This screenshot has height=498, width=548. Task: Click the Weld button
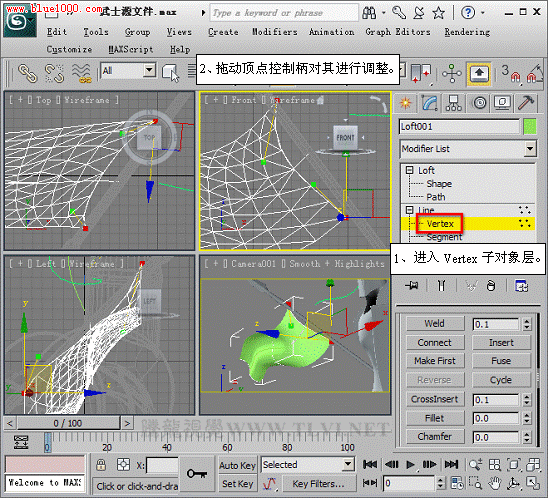tap(435, 323)
